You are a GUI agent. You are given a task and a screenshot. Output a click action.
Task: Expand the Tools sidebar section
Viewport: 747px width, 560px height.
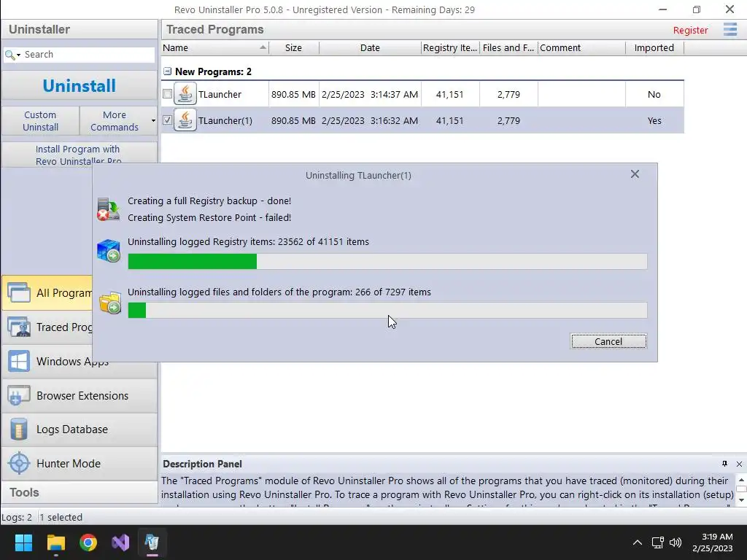coord(79,492)
